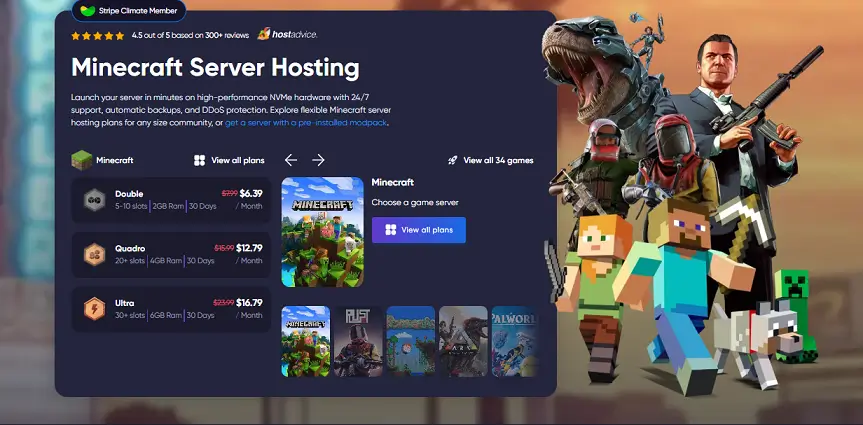Select the Double plan priced at $6.39
863x425 pixels.
[171, 199]
